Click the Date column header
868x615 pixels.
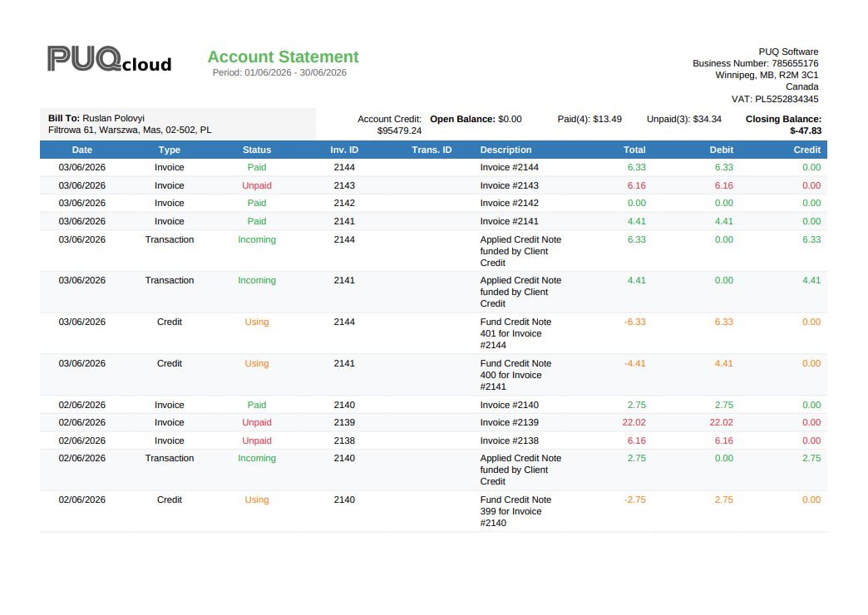click(x=82, y=150)
